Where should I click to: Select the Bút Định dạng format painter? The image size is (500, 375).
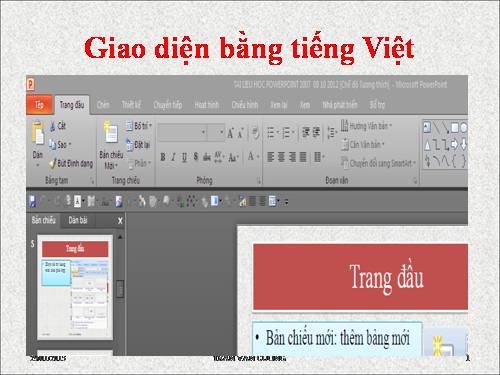pyautogui.click(x=71, y=163)
